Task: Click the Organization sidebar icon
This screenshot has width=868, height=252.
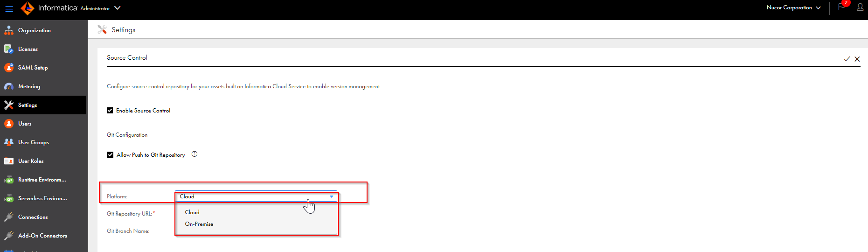Action: (9, 30)
